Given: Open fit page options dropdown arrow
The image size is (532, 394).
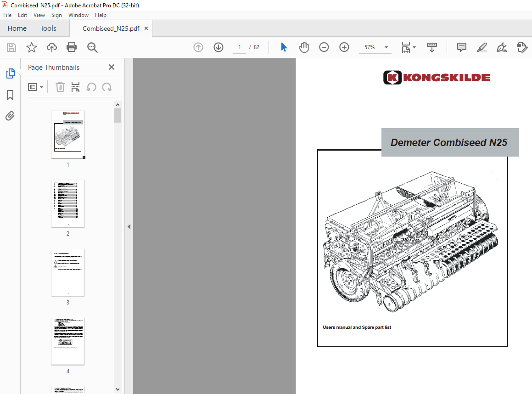Looking at the screenshot, I should point(414,47).
